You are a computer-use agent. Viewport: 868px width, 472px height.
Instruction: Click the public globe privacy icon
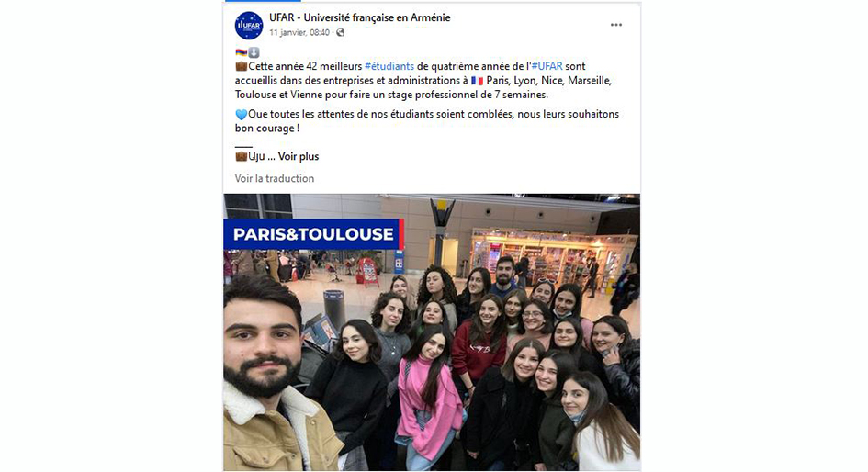(x=341, y=33)
